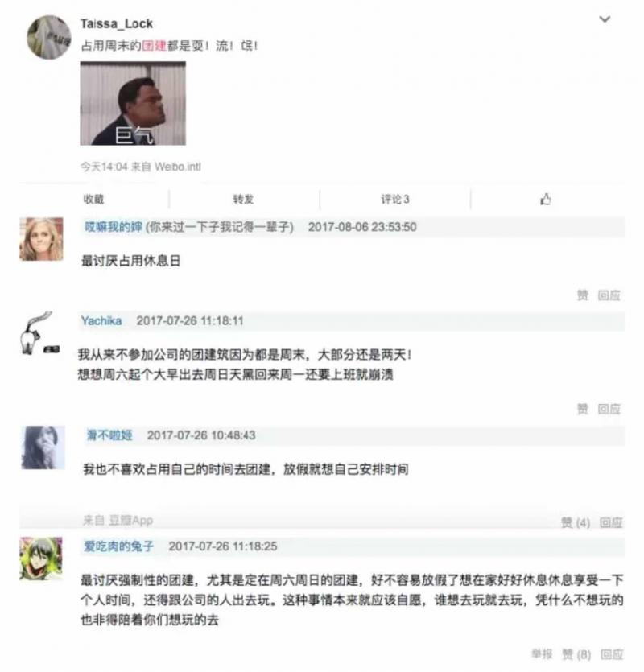Viewport: 644px width, 672px height.
Task: Open the 评论 3 comments tab
Action: pyautogui.click(x=395, y=199)
